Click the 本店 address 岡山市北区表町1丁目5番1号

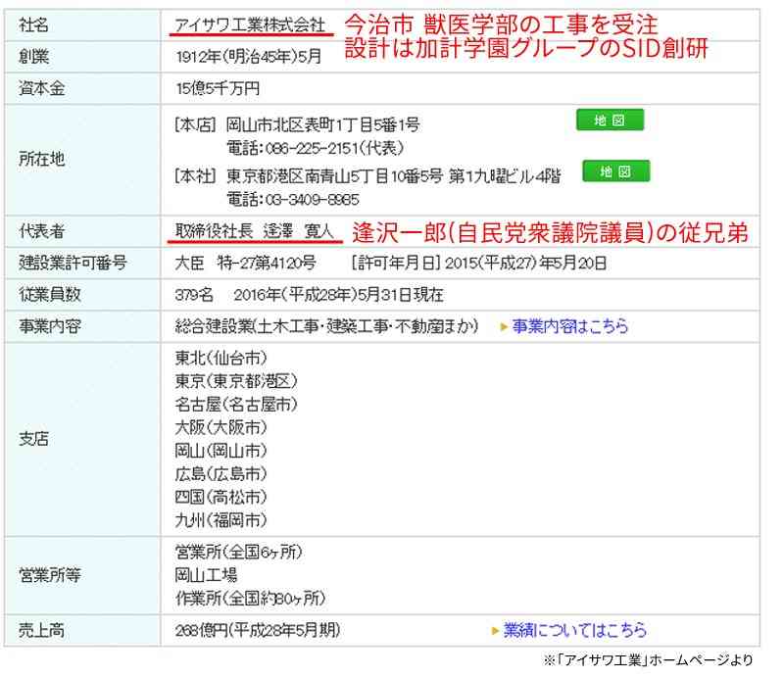(323, 124)
